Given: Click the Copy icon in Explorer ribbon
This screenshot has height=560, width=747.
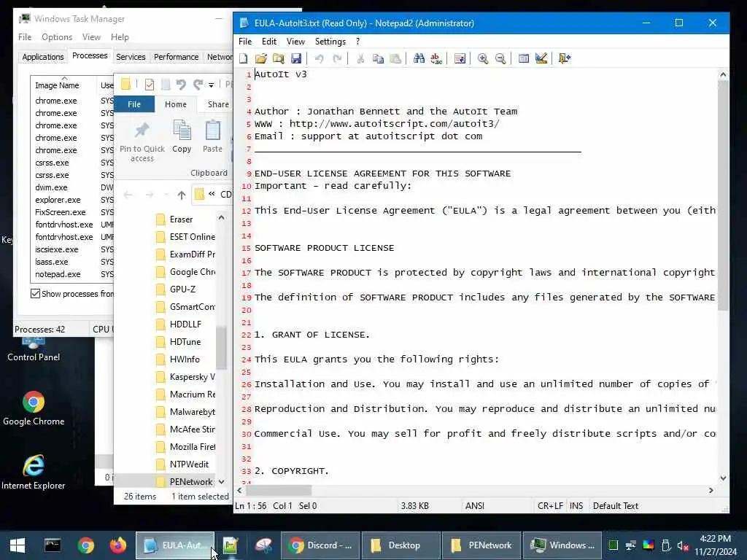Looking at the screenshot, I should (182, 136).
